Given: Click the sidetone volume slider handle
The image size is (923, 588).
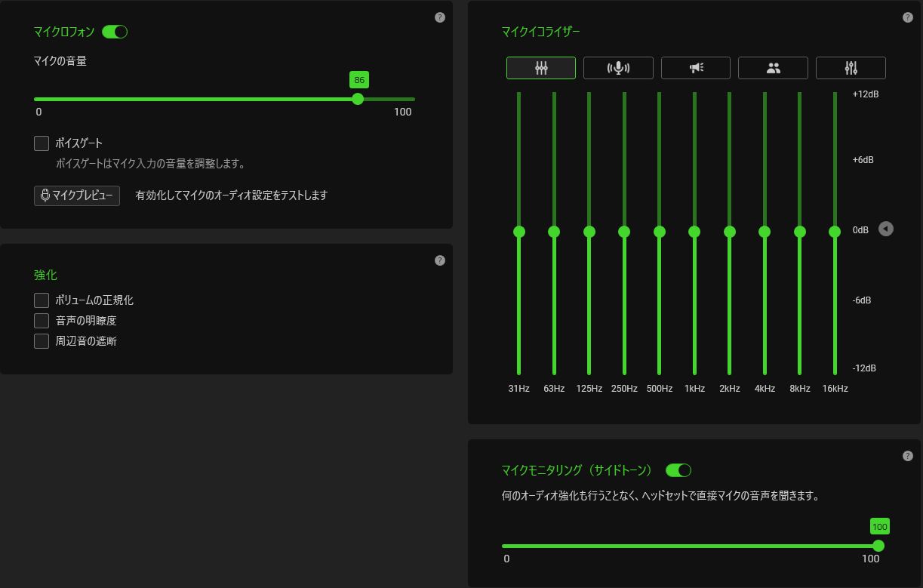Looking at the screenshot, I should click(878, 546).
